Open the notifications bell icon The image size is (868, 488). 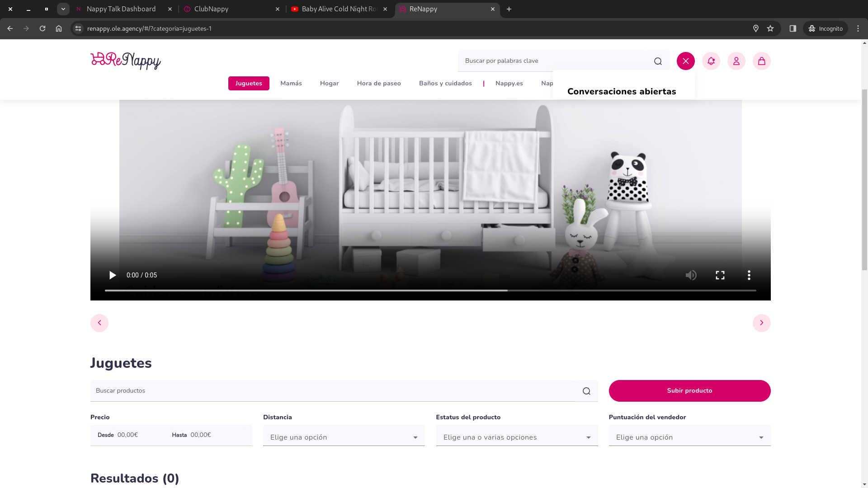[x=711, y=61]
